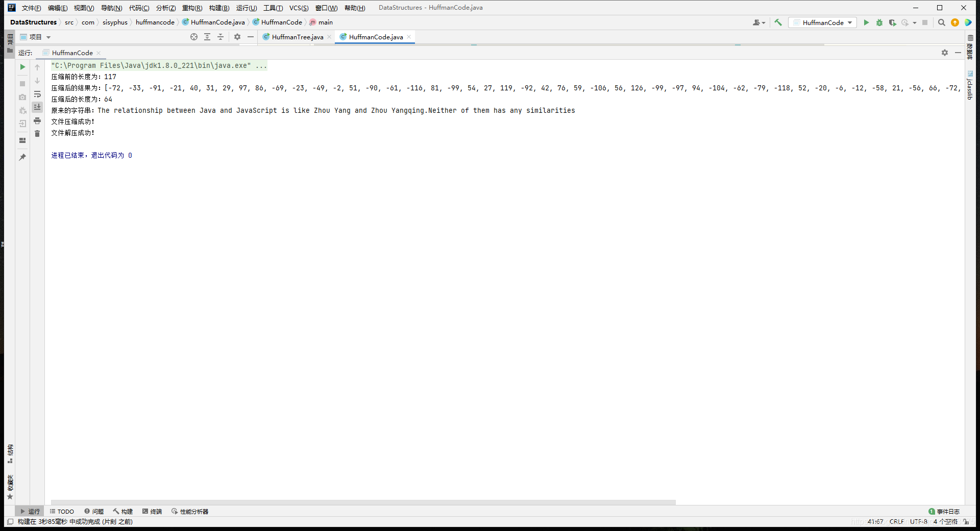This screenshot has height=531, width=980.
Task: Clear console output with the trash icon
Action: click(37, 134)
